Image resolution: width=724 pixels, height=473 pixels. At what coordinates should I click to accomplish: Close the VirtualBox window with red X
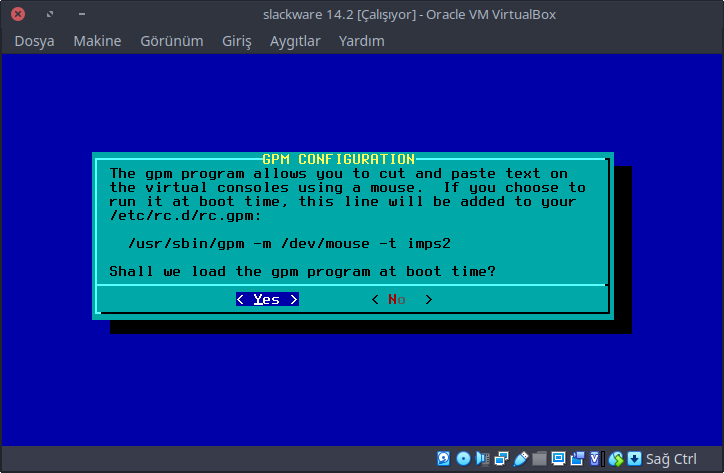18,14
